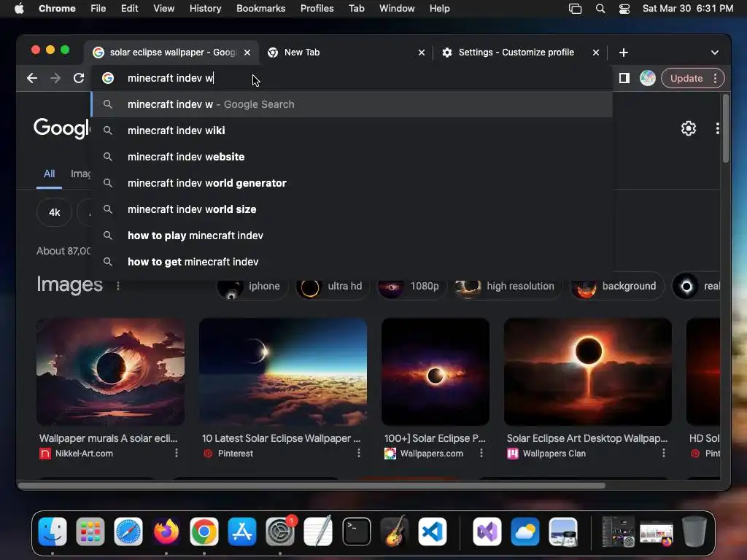Choose 'minecraft indev w - Google Search' suggestion
The height and width of the screenshot is (560, 747).
tap(352, 104)
